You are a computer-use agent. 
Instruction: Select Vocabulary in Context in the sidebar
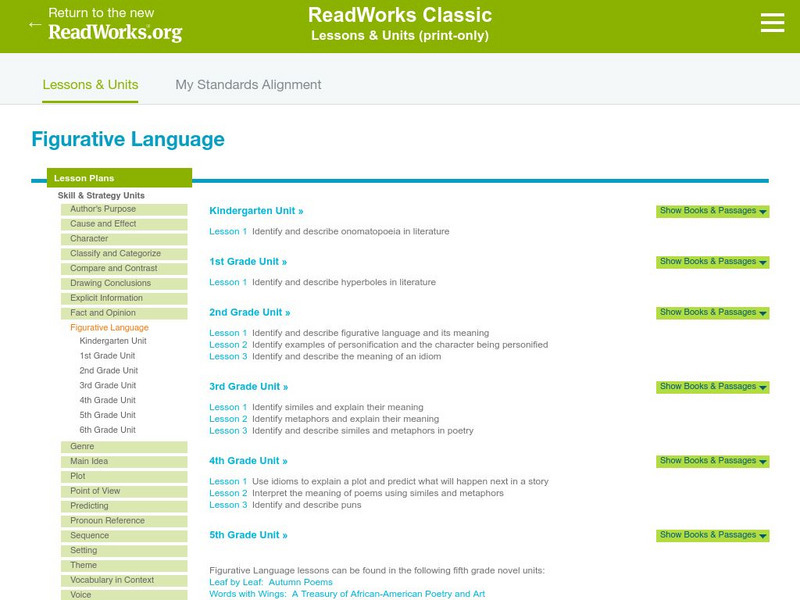click(124, 580)
